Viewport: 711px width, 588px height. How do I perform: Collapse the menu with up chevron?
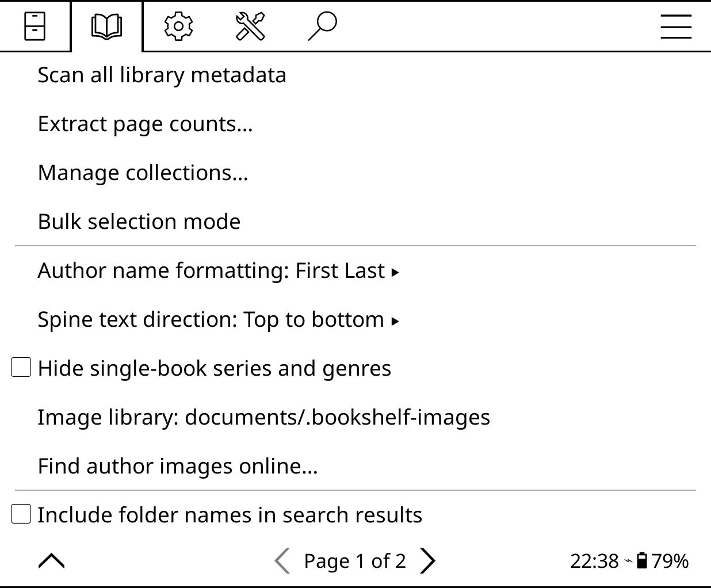pyautogui.click(x=51, y=561)
